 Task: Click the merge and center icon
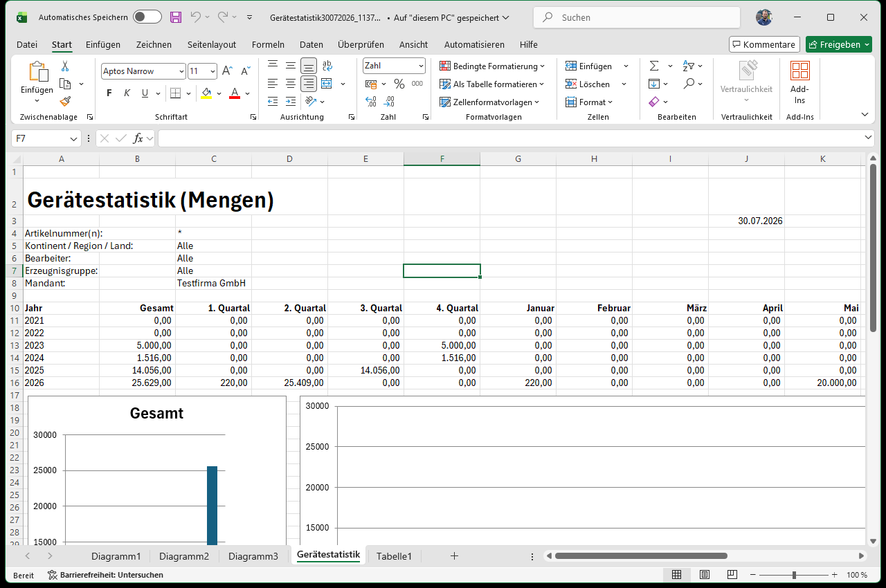point(327,84)
